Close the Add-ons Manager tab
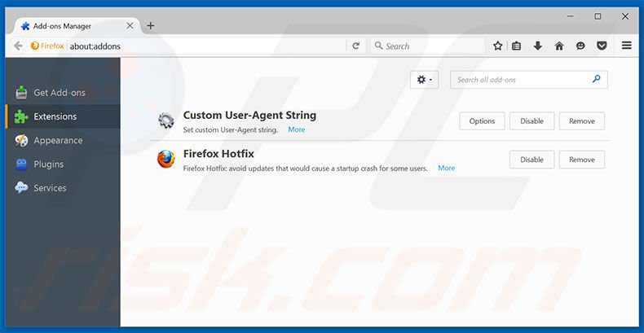Screen dimensions: 644x333 (x=130, y=25)
